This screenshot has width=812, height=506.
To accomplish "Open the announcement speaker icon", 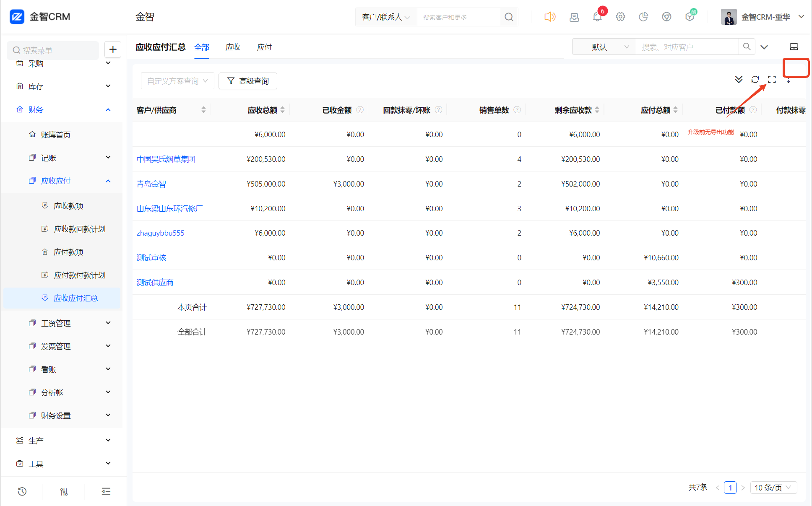I will (x=550, y=17).
